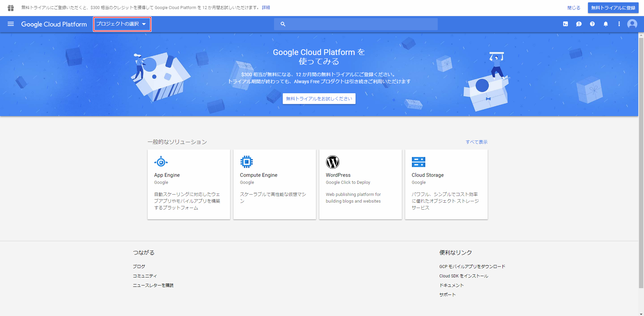Follow the コミュニティ link
Image resolution: width=644 pixels, height=316 pixels.
tap(145, 276)
